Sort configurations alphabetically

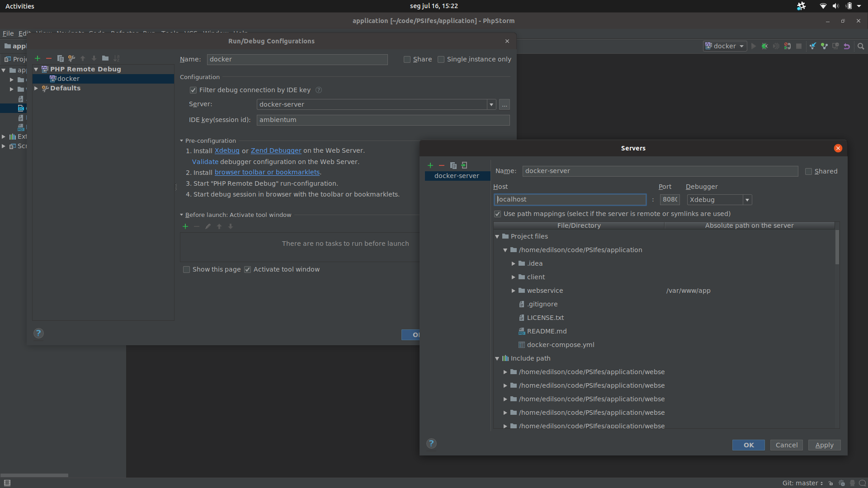tap(117, 58)
